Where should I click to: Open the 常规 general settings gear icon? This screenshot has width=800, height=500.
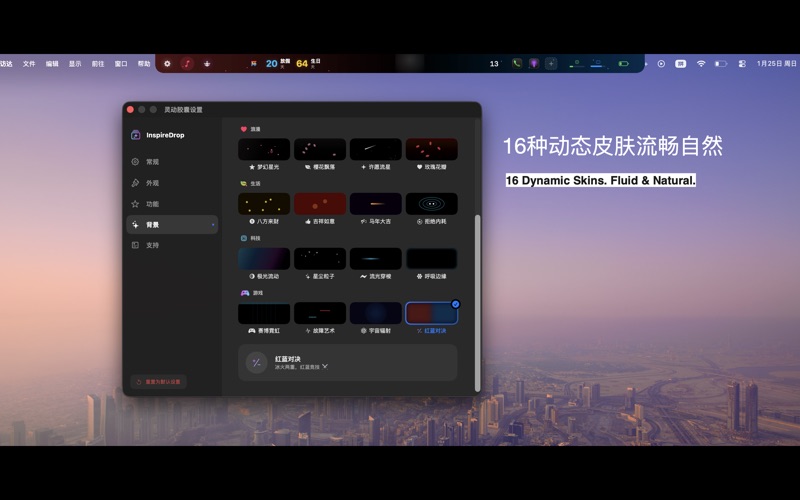(x=135, y=161)
